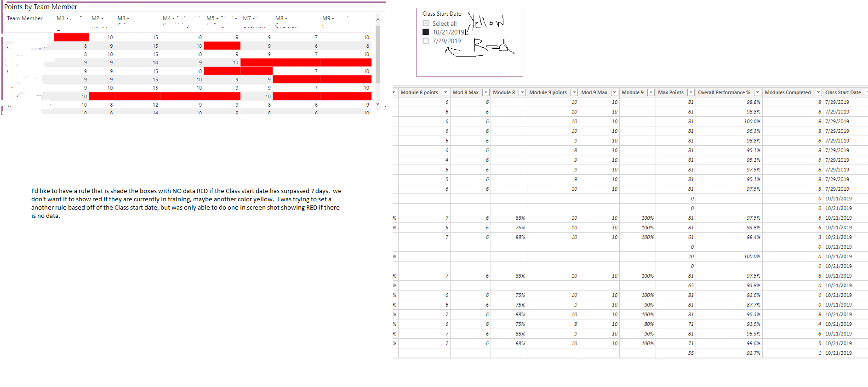Open the Modules Completed filter dropdown
The image size is (868, 387).
tap(818, 92)
